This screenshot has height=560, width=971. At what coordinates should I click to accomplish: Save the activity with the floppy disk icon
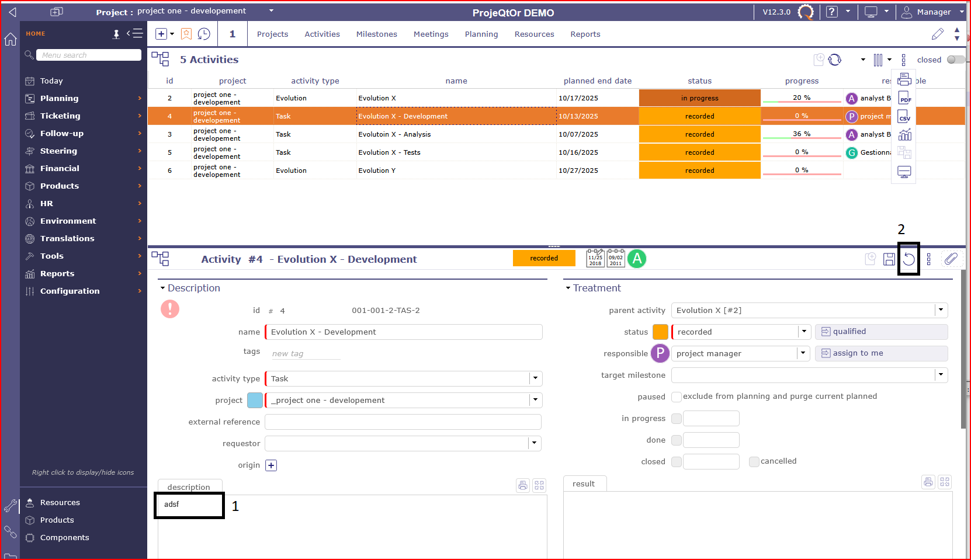point(889,259)
